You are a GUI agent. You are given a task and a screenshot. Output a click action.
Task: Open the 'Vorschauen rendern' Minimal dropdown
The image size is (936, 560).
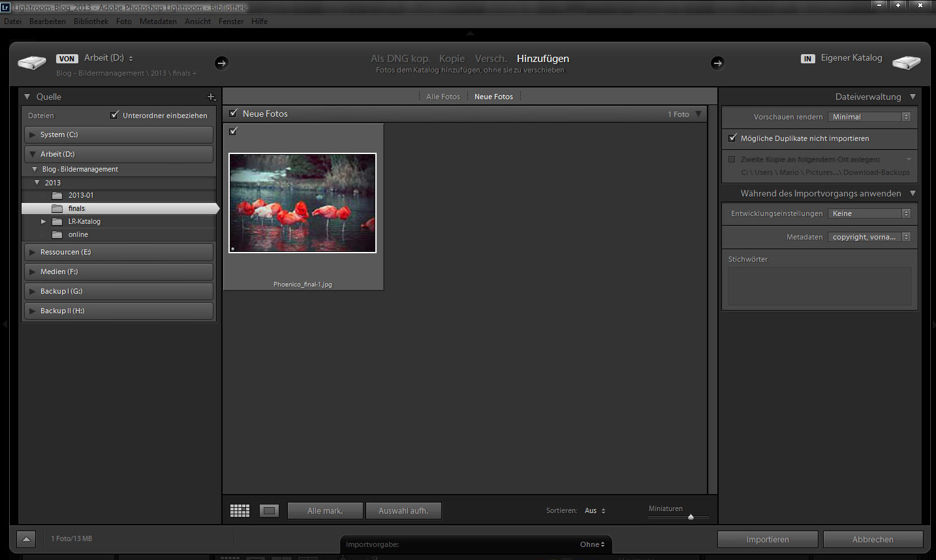click(x=869, y=117)
